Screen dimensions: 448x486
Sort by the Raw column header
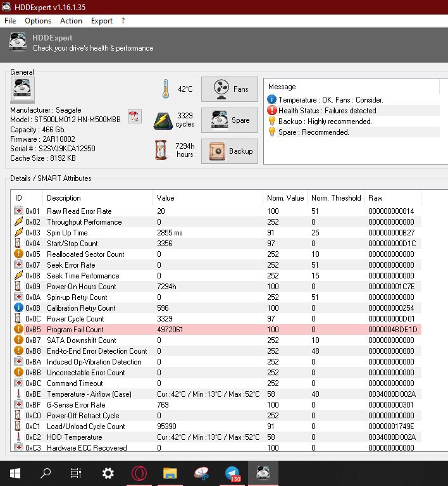(392, 197)
